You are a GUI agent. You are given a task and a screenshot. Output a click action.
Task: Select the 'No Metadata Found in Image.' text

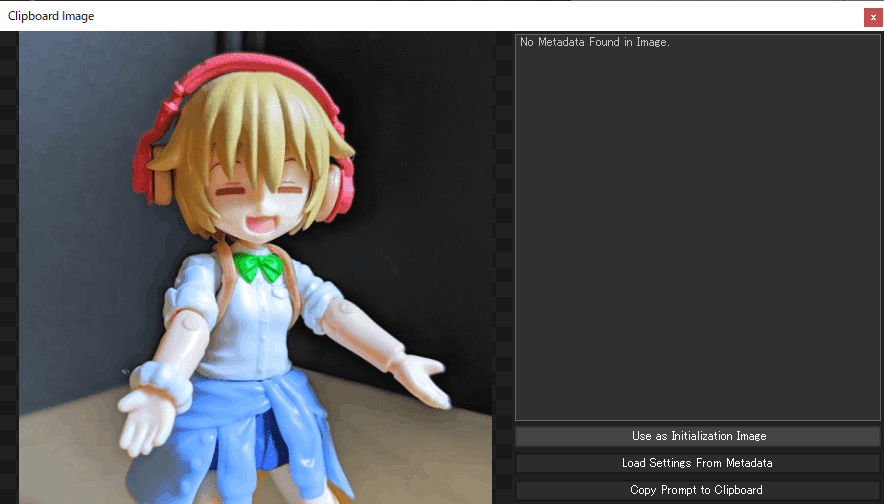(x=595, y=42)
